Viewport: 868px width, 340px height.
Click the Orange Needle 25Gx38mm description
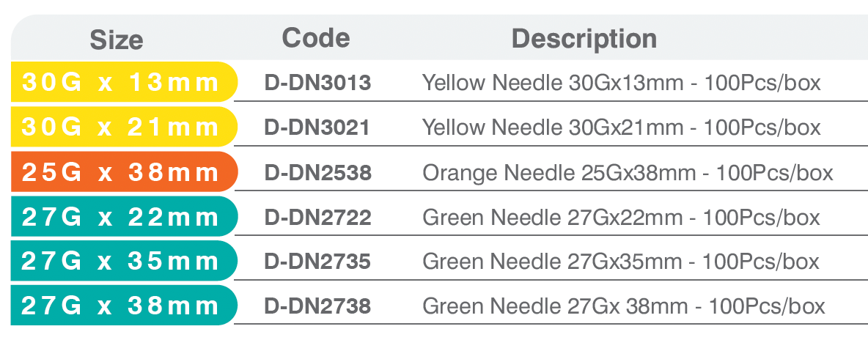pyautogui.click(x=628, y=173)
